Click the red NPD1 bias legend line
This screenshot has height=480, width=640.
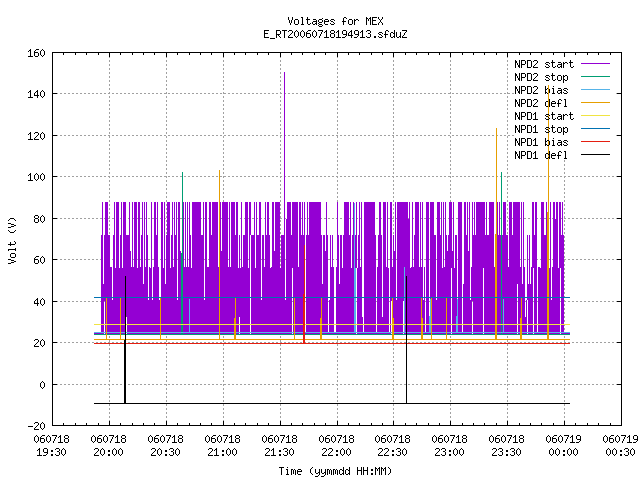(x=595, y=142)
